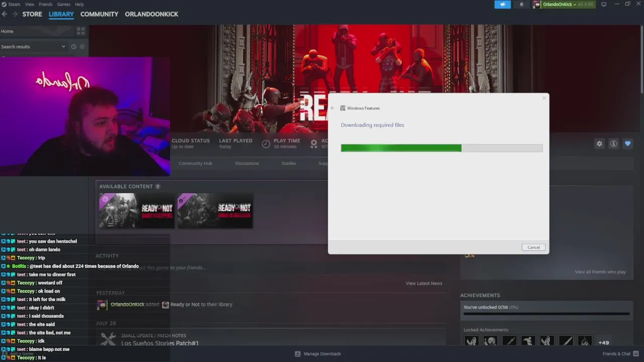644x362 pixels.
Task: Click the recent activity clock filter icon
Action: point(73,47)
